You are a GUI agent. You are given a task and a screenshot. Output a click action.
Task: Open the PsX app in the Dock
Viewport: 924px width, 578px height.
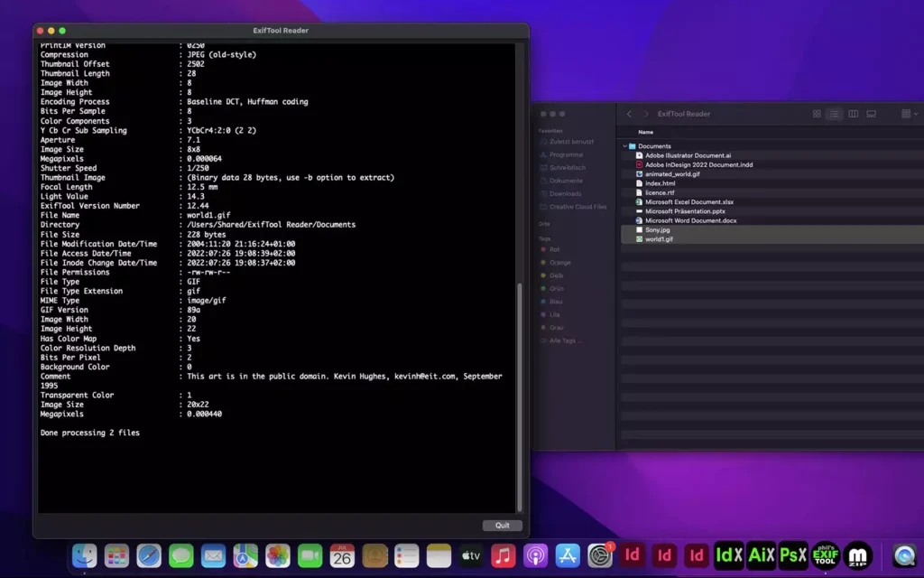click(792, 555)
